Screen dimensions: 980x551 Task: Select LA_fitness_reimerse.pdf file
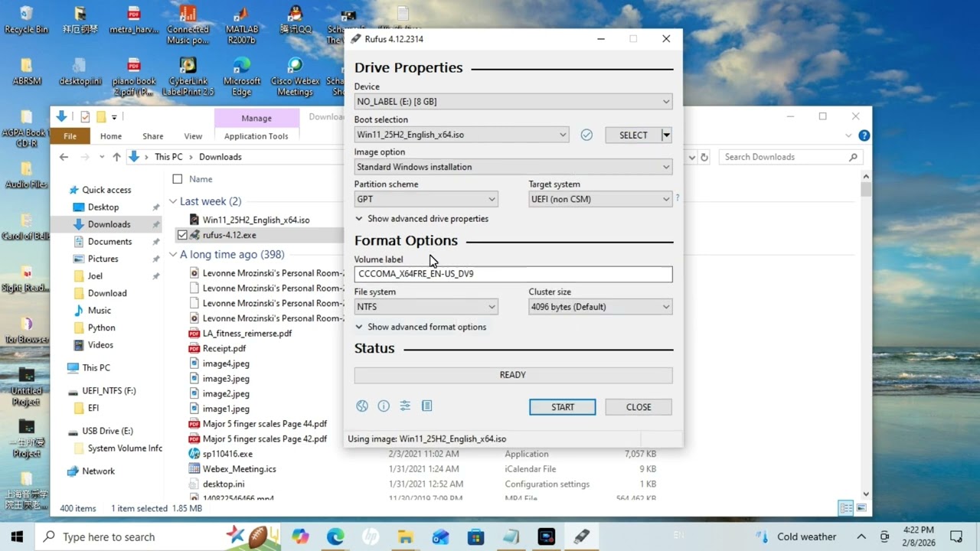(247, 334)
